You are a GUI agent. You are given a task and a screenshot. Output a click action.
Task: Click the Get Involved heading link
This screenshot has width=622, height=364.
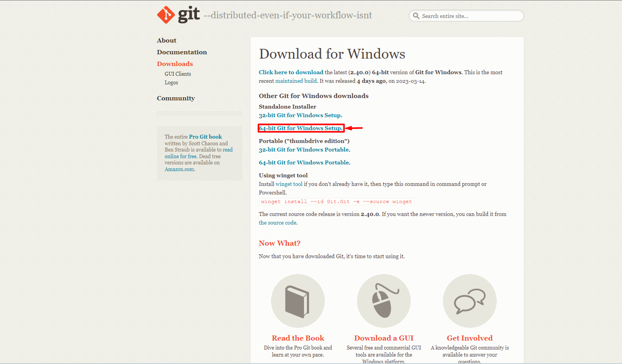(x=470, y=338)
